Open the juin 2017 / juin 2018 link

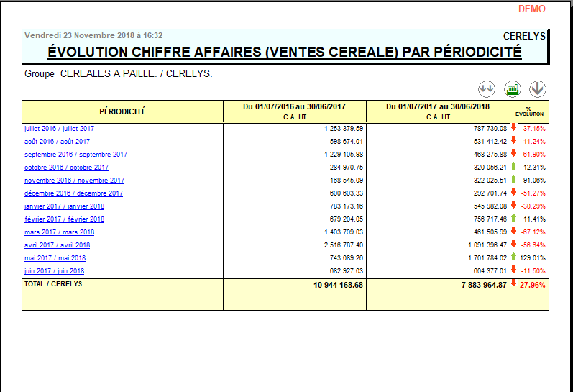pos(54,271)
